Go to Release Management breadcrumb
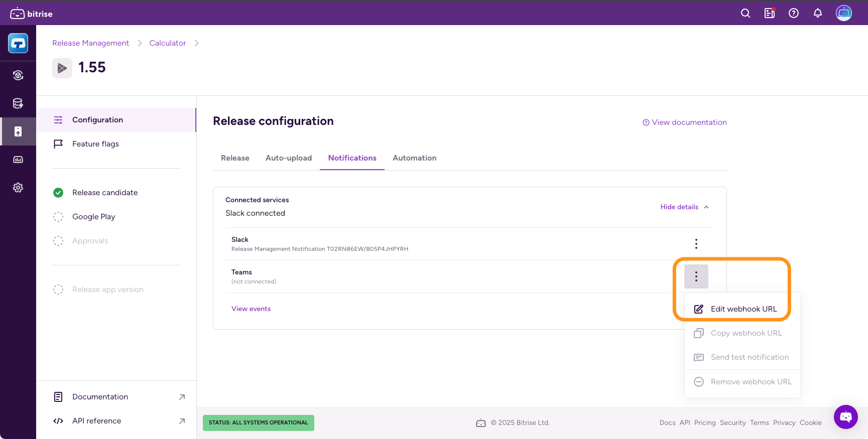This screenshot has height=439, width=868. tap(90, 43)
